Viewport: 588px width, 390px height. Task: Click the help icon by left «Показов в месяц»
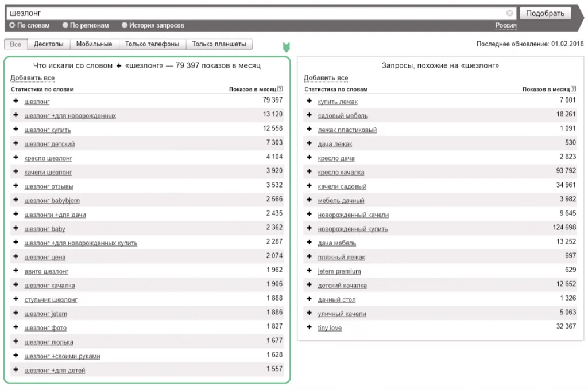[x=280, y=89]
